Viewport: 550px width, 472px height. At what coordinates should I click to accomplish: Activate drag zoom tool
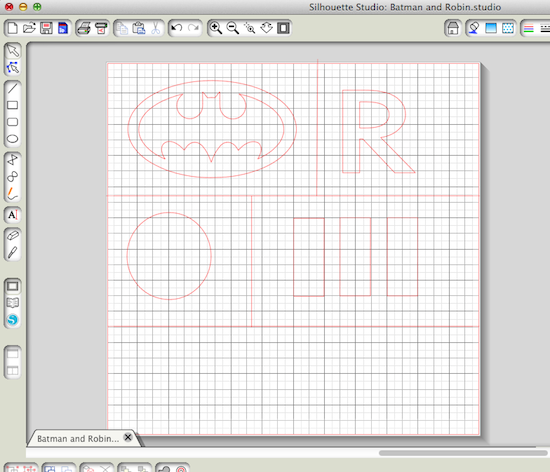(267, 28)
